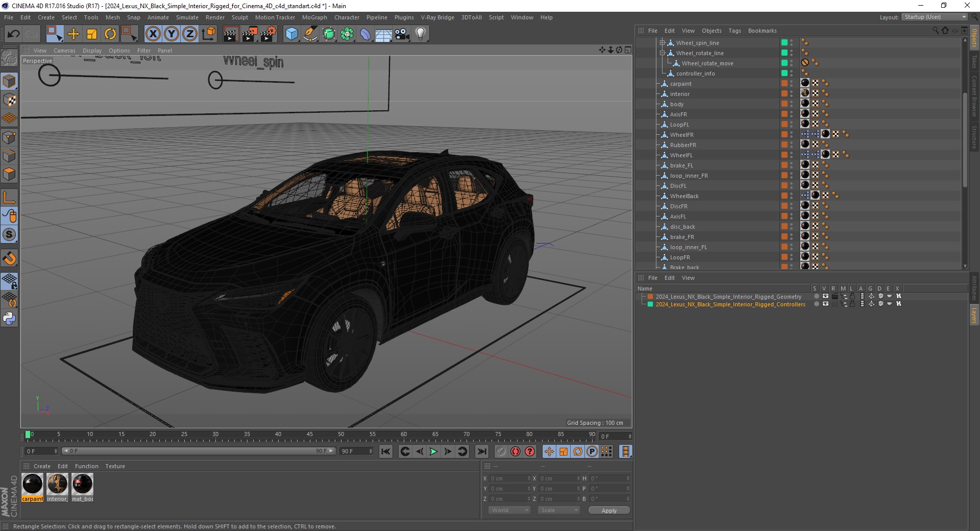
Task: Expand the Wheel_spin_line tree node
Action: coord(662,43)
